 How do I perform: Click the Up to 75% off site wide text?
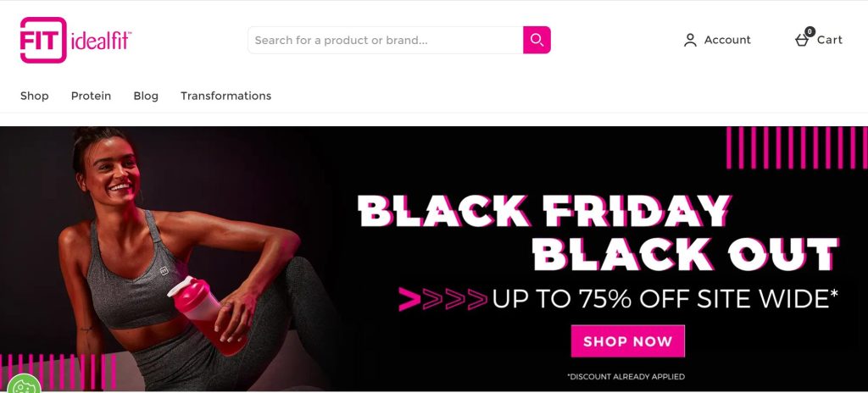(x=665, y=299)
